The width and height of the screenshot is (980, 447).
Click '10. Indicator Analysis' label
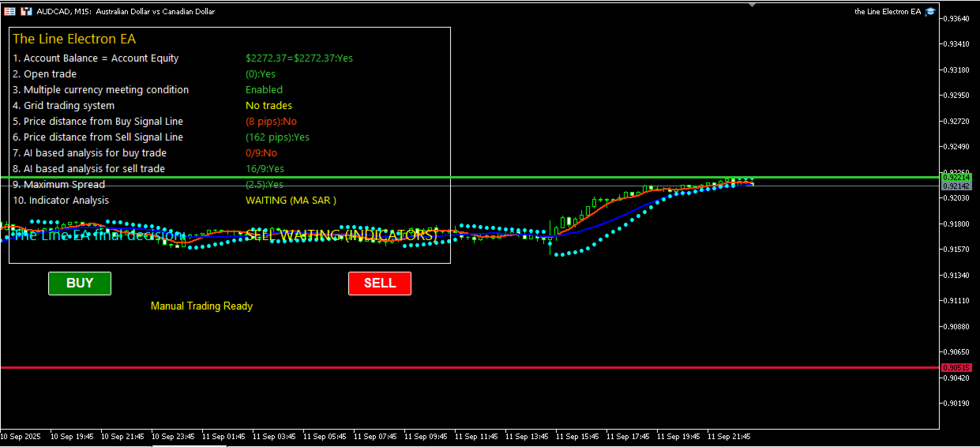coord(61,201)
